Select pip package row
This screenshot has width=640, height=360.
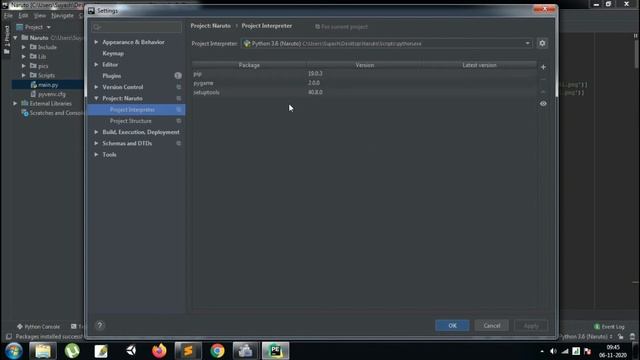[364, 73]
